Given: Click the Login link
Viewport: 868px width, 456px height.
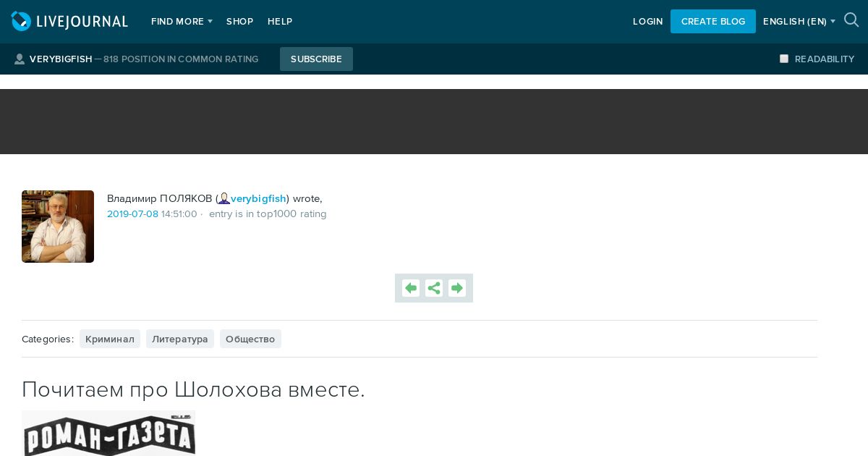Looking at the screenshot, I should click(647, 22).
